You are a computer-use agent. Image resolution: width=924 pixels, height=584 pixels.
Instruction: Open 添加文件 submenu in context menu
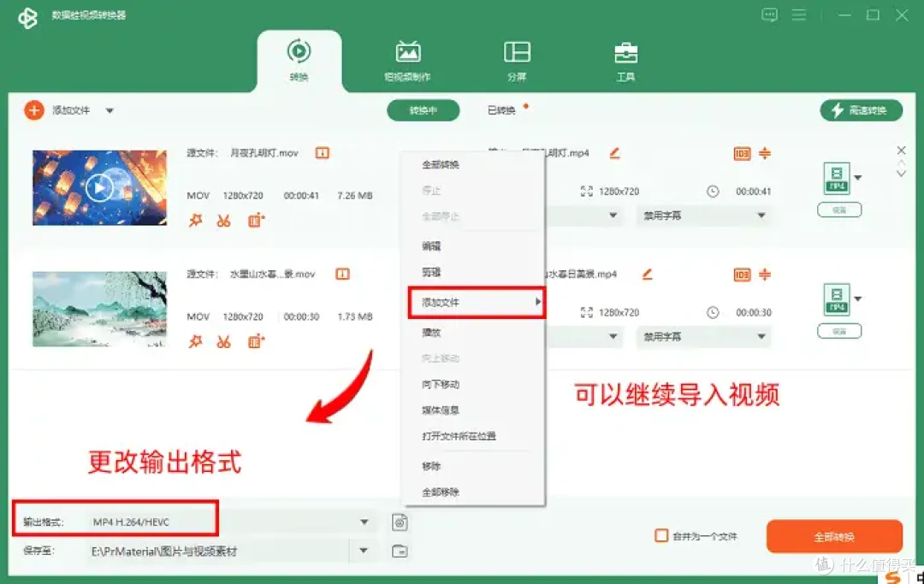(x=477, y=302)
